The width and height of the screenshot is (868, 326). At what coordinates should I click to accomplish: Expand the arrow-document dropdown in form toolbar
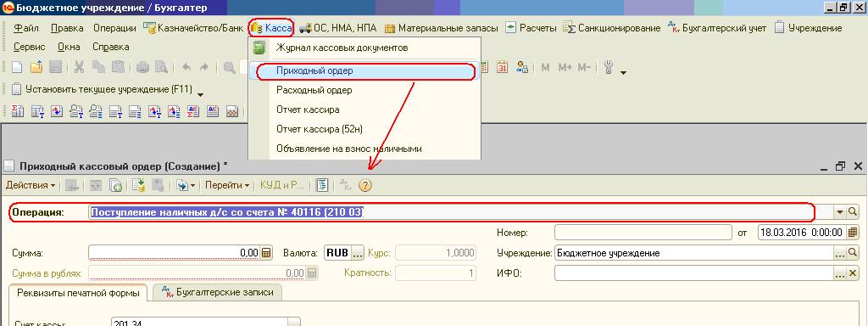186,186
